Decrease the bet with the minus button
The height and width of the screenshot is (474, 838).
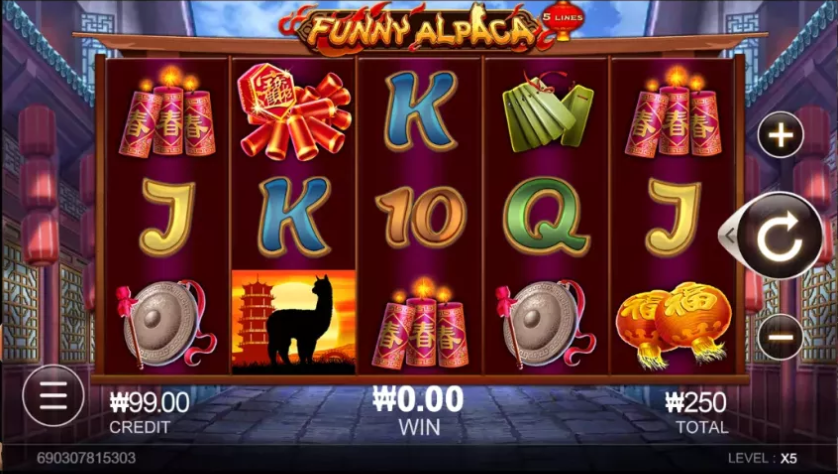(780, 337)
